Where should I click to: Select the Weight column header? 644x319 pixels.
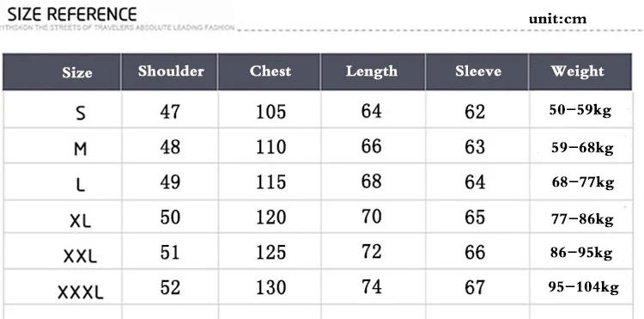coord(578,71)
